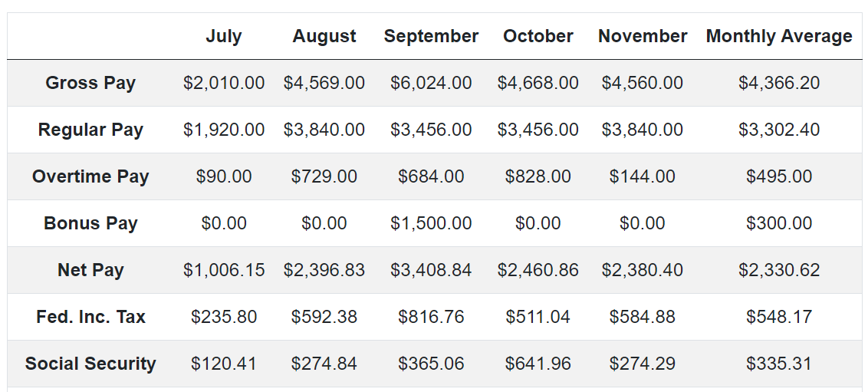
Task: Select the November column header
Action: click(642, 36)
